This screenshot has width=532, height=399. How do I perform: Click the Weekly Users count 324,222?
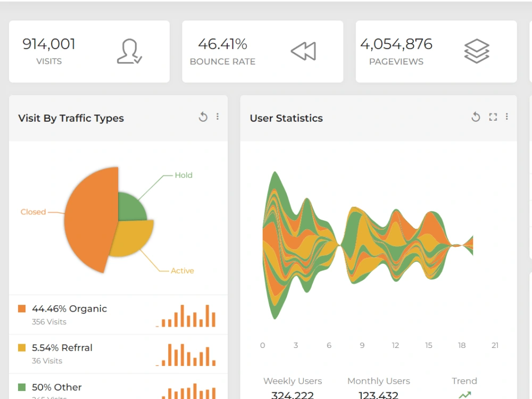coord(292,395)
